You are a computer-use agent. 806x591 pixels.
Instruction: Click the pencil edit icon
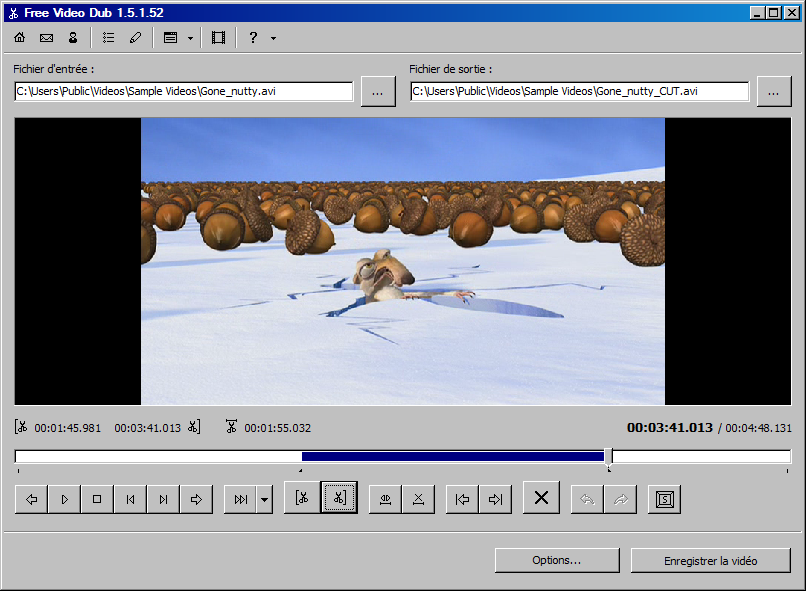pyautogui.click(x=135, y=38)
